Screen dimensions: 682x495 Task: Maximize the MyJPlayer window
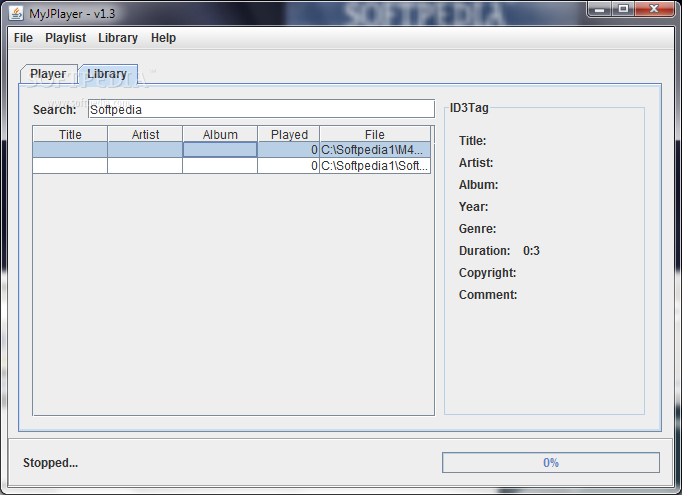click(623, 9)
